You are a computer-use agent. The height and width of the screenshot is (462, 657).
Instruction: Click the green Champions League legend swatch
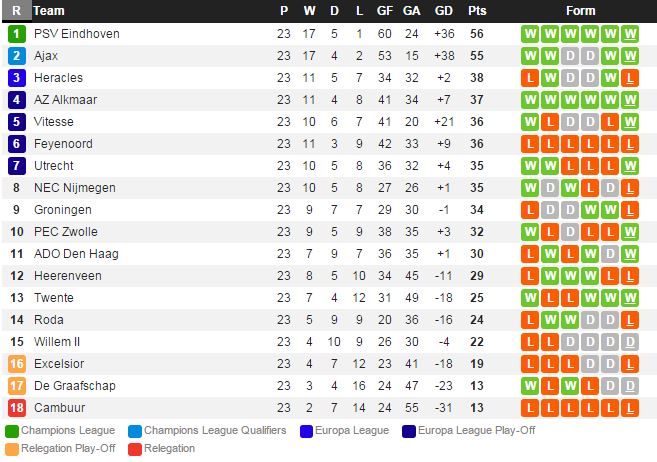pos(11,431)
